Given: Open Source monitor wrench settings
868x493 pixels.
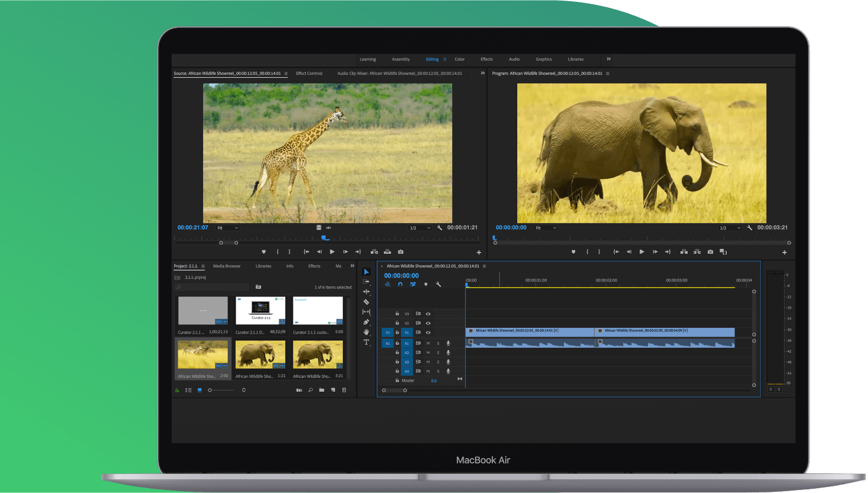Looking at the screenshot, I should point(439,228).
